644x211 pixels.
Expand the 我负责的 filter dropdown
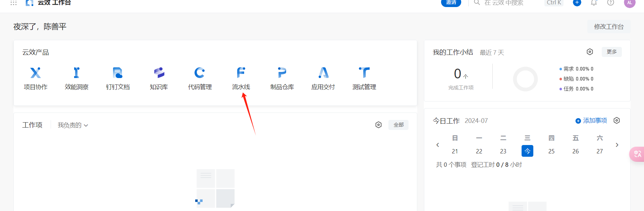(73, 125)
